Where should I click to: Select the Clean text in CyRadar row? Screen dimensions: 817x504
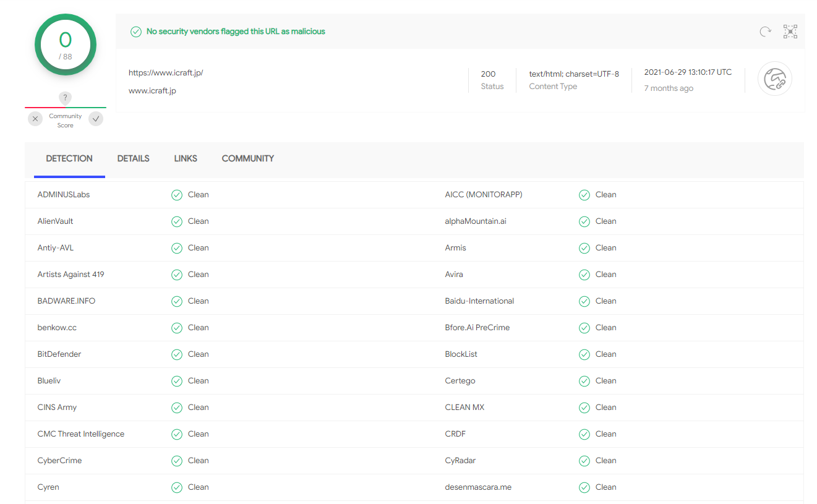click(606, 461)
